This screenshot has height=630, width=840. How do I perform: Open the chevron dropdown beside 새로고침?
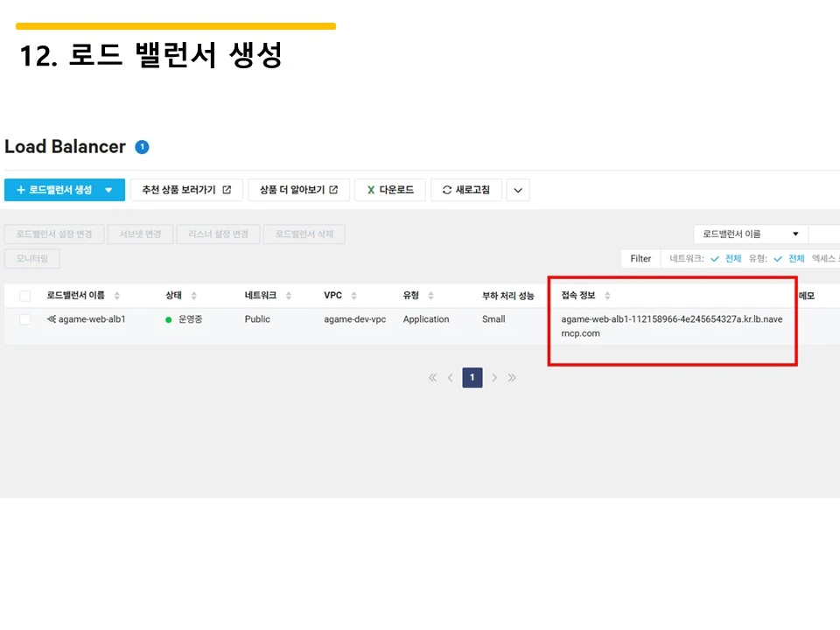pyautogui.click(x=517, y=190)
